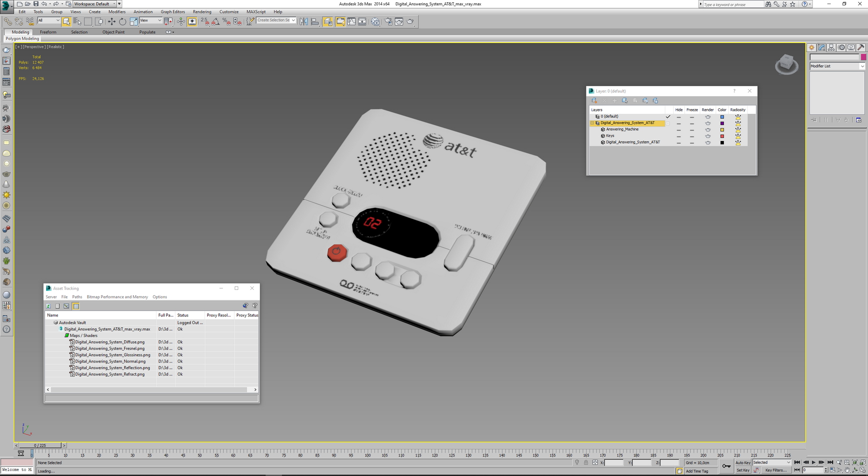Viewport: 868px width, 476px height.
Task: Open the Utilities hammer panel tab
Action: [x=861, y=47]
